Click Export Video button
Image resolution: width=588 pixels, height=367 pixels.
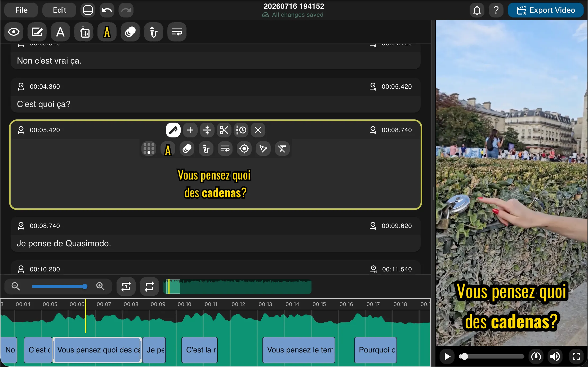546,10
